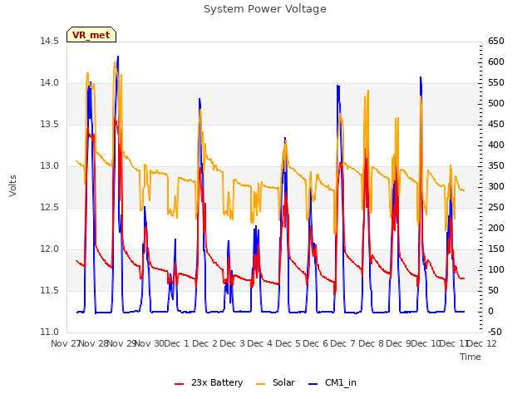Click the Dec 1 date tick label
532x399 pixels.
click(177, 343)
